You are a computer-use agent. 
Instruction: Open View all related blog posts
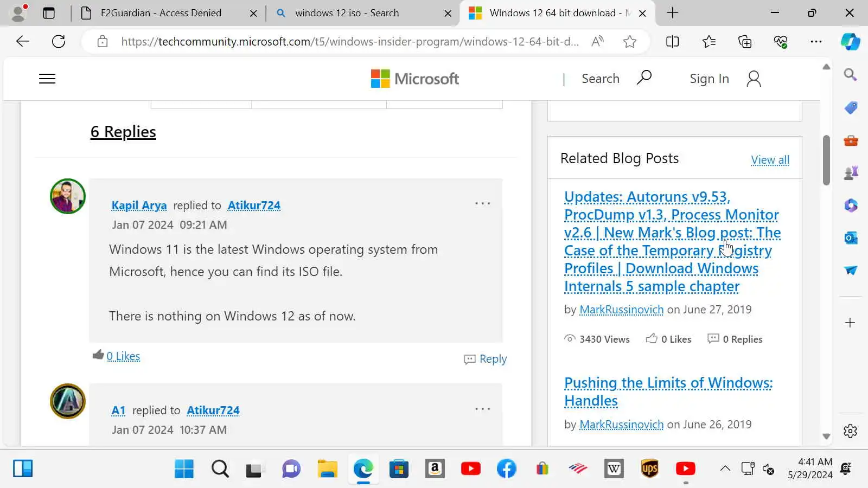pyautogui.click(x=769, y=160)
